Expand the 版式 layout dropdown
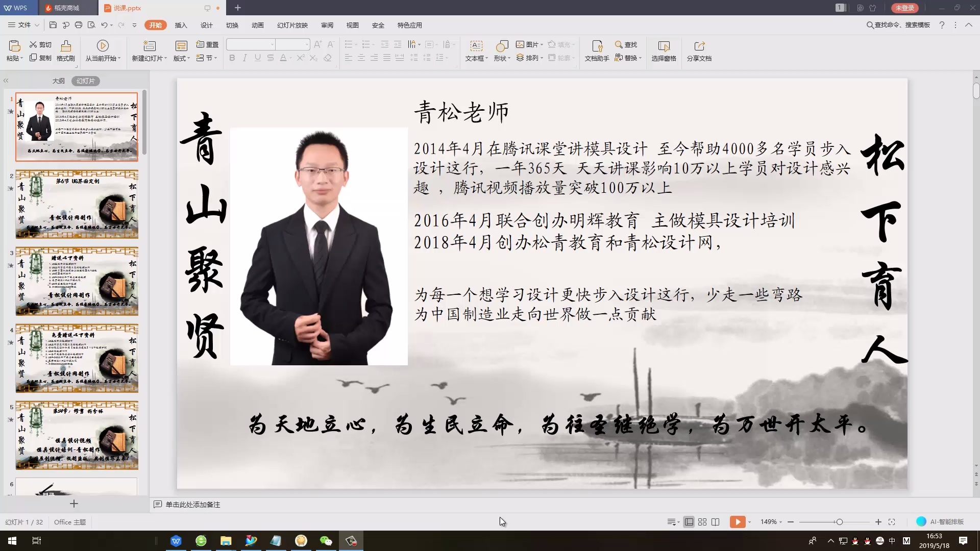This screenshot has width=980, height=551. (181, 58)
